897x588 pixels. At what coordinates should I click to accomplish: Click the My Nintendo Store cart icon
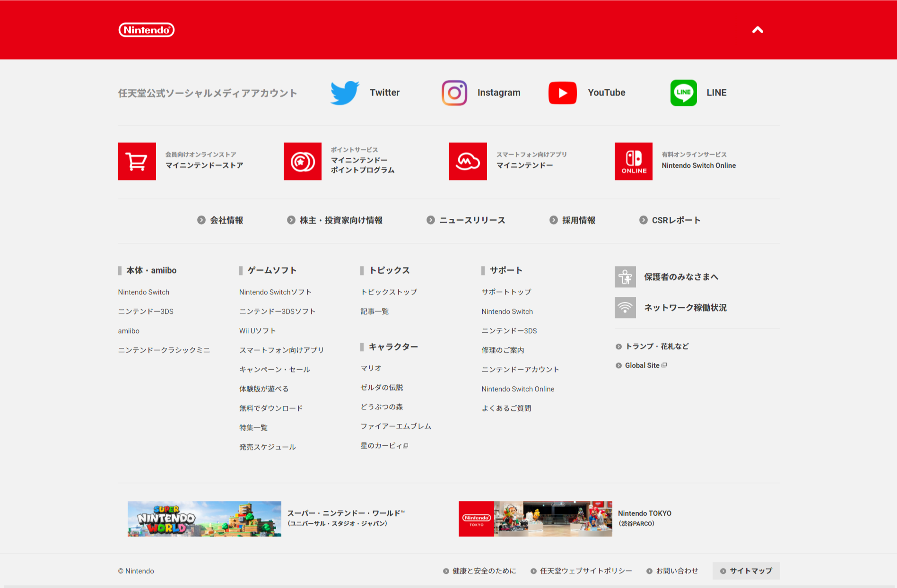coord(137,161)
